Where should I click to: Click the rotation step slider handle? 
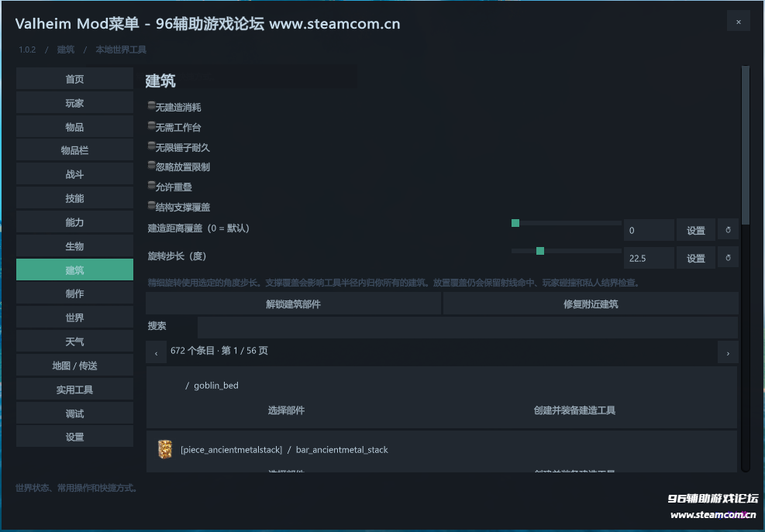tap(540, 251)
